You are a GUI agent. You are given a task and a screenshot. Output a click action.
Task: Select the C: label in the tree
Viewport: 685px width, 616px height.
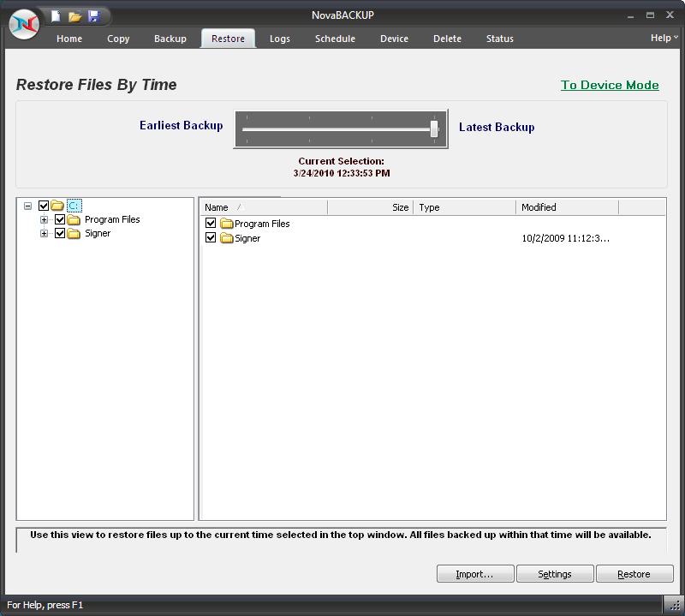click(74, 206)
